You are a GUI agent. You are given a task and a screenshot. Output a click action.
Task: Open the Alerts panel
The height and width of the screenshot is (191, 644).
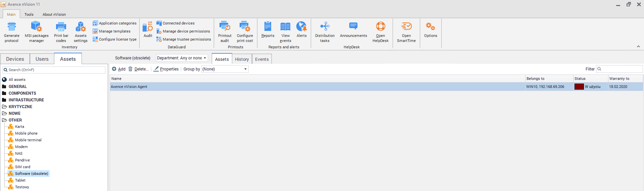click(x=301, y=27)
